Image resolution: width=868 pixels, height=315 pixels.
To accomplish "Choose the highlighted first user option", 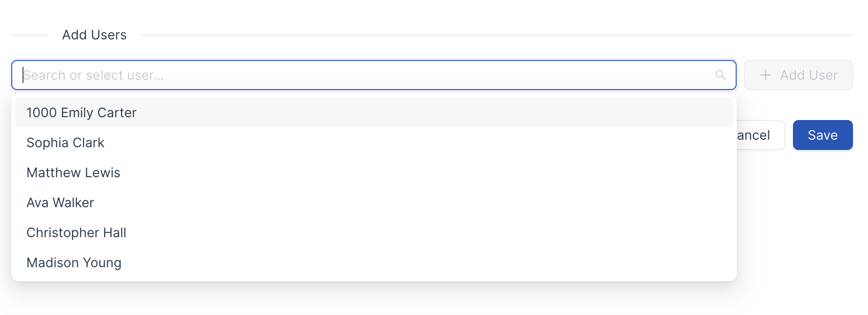I will pyautogui.click(x=374, y=112).
